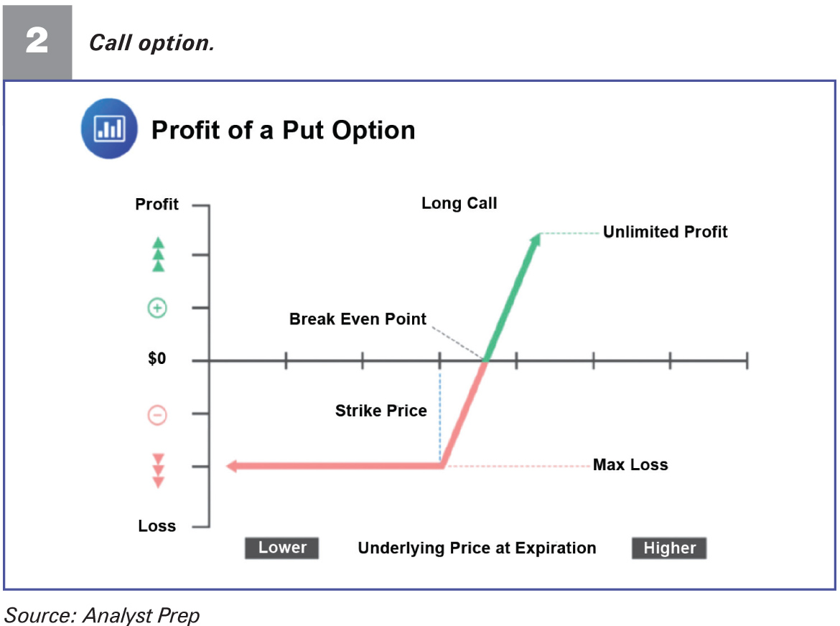Click the $0 axis label

157,358
